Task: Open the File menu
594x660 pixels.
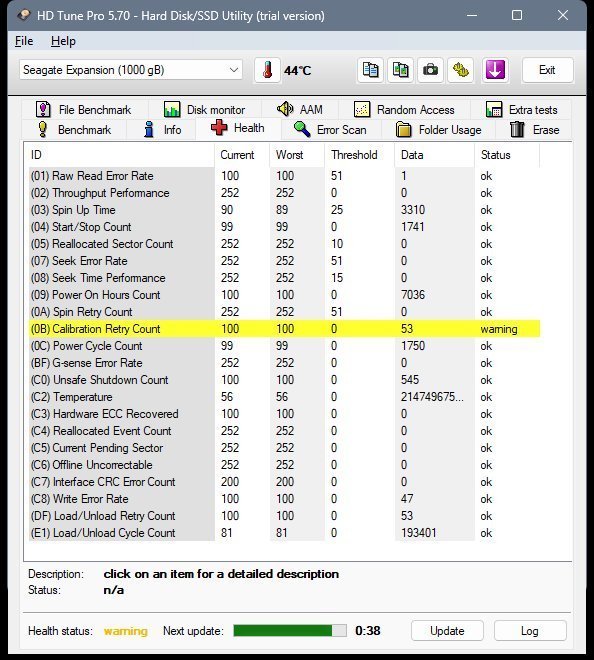Action: 24,41
